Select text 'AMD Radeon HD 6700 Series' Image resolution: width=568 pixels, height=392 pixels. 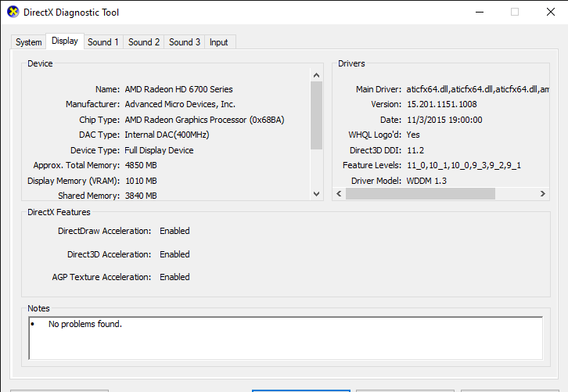coord(178,89)
